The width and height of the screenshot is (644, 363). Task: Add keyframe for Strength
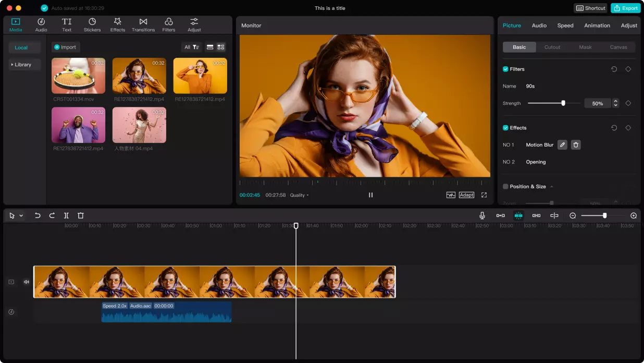point(628,103)
